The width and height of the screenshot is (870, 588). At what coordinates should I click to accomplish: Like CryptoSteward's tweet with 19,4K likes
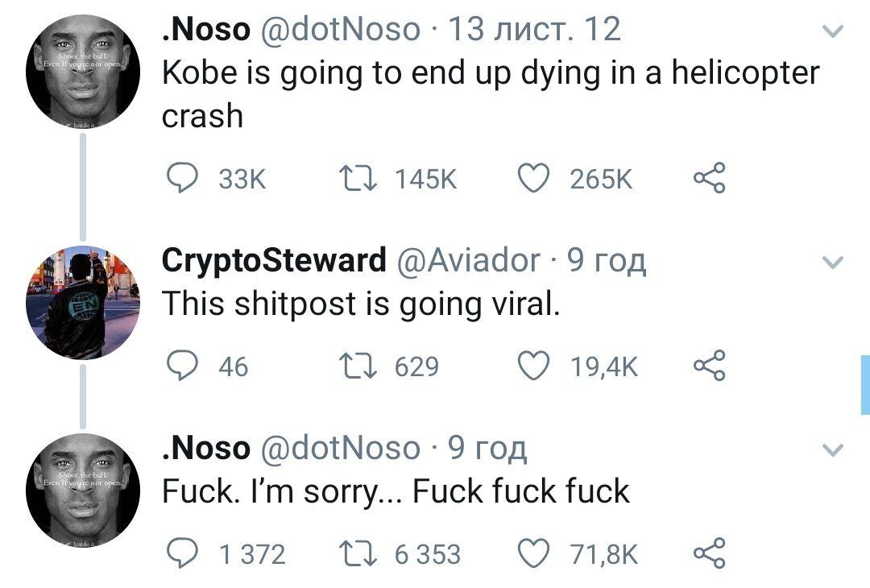[x=533, y=366]
